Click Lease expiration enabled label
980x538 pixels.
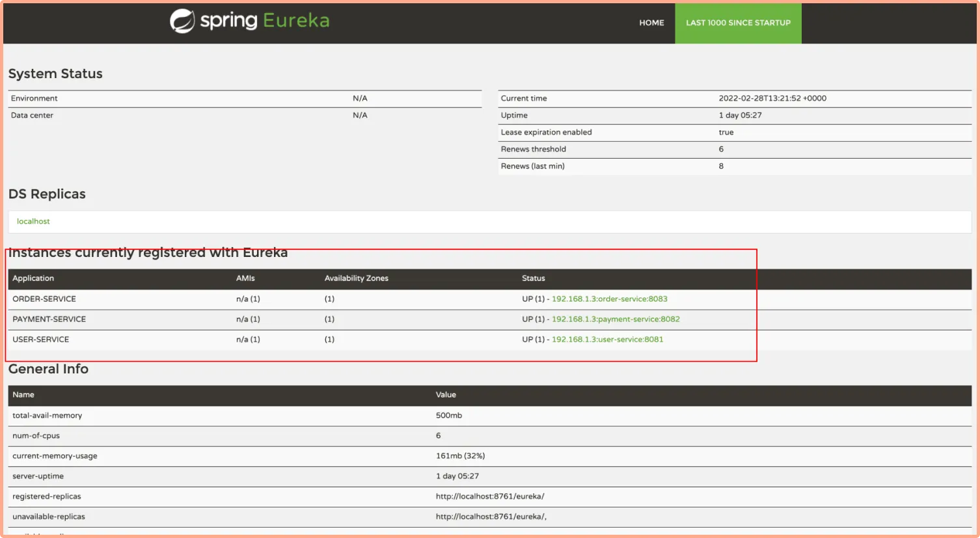(547, 132)
